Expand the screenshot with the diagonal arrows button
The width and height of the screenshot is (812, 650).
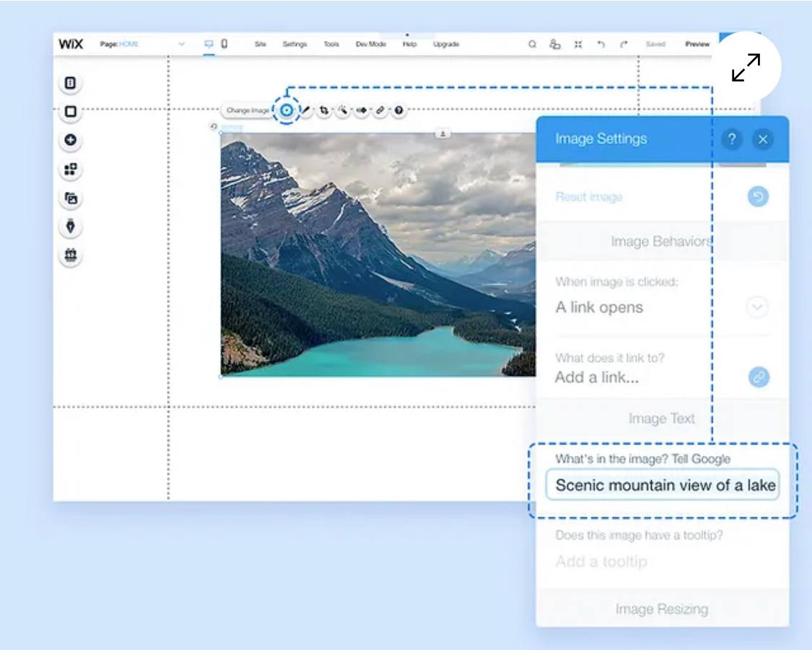coord(746,67)
